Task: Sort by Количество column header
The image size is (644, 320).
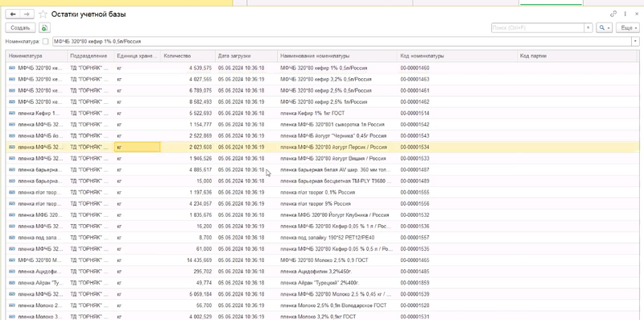Action: [x=188, y=56]
